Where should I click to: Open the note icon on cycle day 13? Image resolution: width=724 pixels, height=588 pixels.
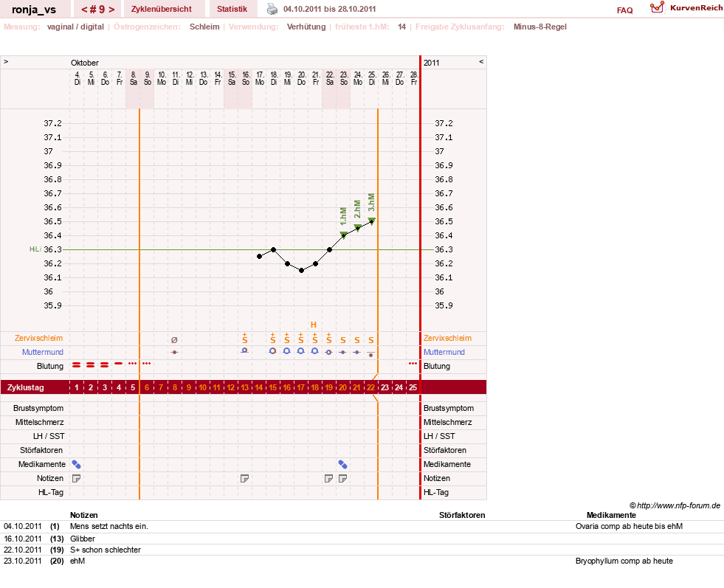click(245, 479)
